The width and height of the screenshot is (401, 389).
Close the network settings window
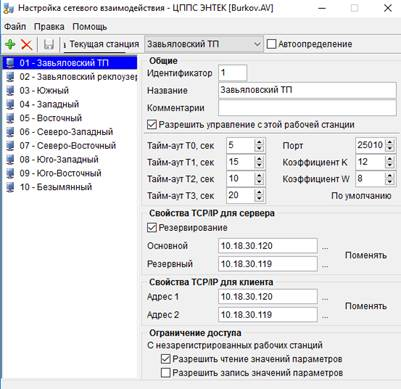(388, 8)
